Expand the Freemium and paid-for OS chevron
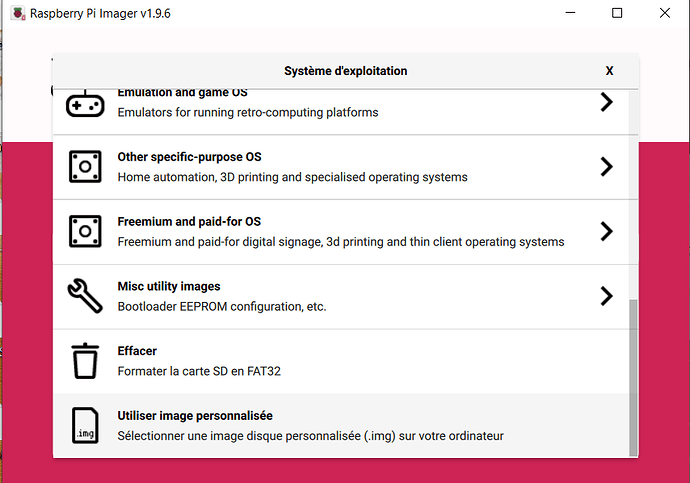Image resolution: width=690 pixels, height=483 pixels. (x=607, y=231)
